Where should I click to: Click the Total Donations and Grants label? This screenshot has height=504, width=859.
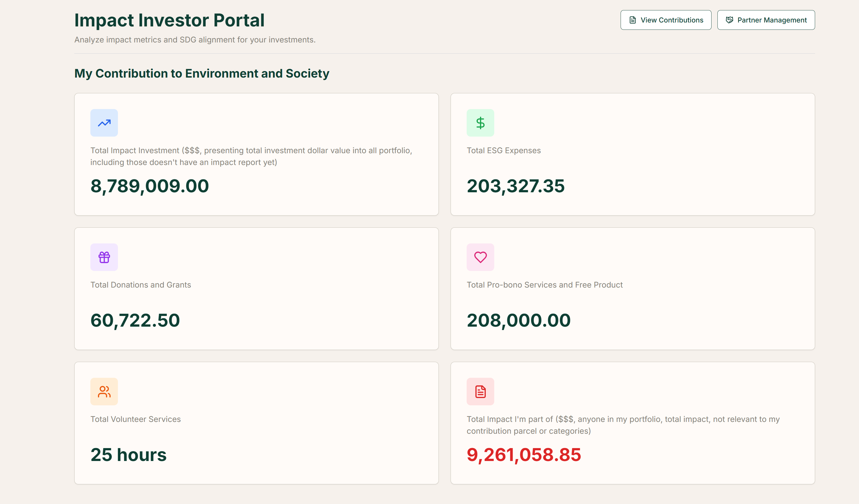click(141, 285)
